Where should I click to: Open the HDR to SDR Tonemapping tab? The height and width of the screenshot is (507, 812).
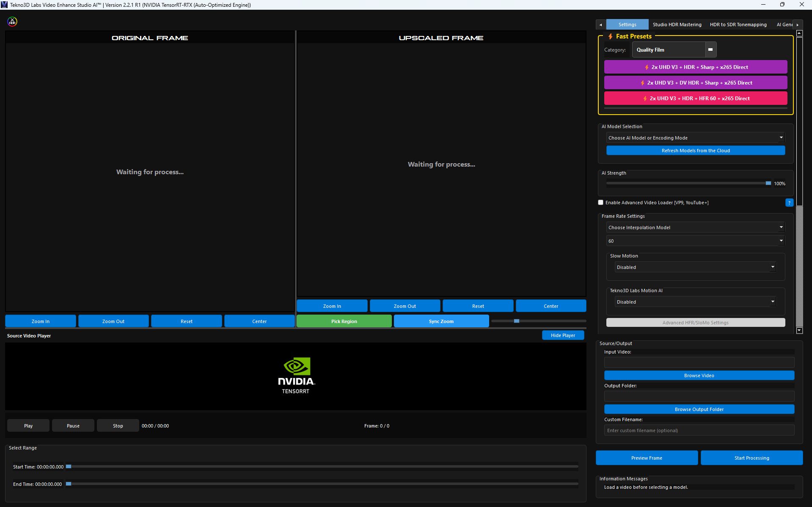pyautogui.click(x=738, y=25)
